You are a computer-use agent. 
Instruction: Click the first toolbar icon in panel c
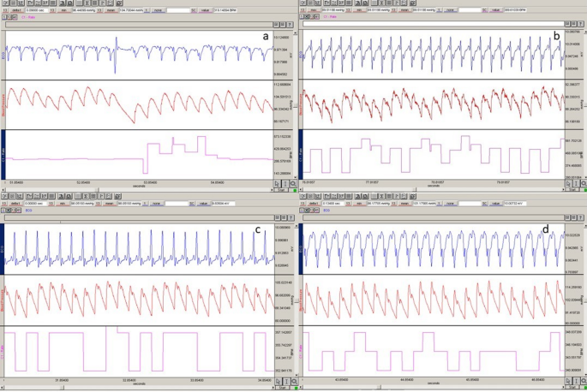pos(4,196)
